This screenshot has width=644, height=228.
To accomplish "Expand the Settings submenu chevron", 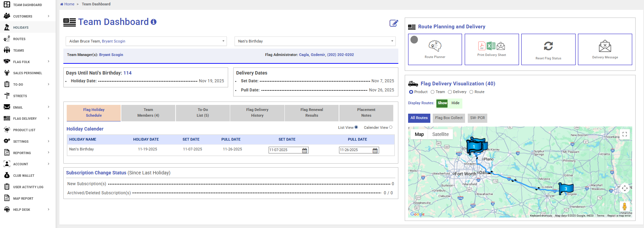I will pyautogui.click(x=49, y=141).
